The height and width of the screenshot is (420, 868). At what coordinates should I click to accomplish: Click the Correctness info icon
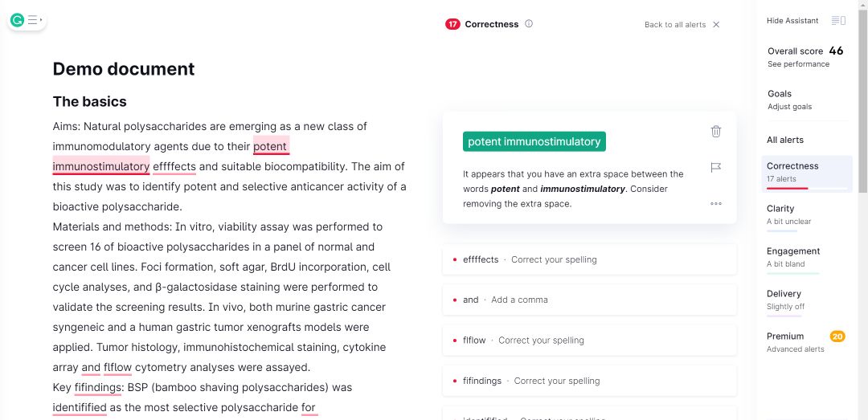[529, 24]
